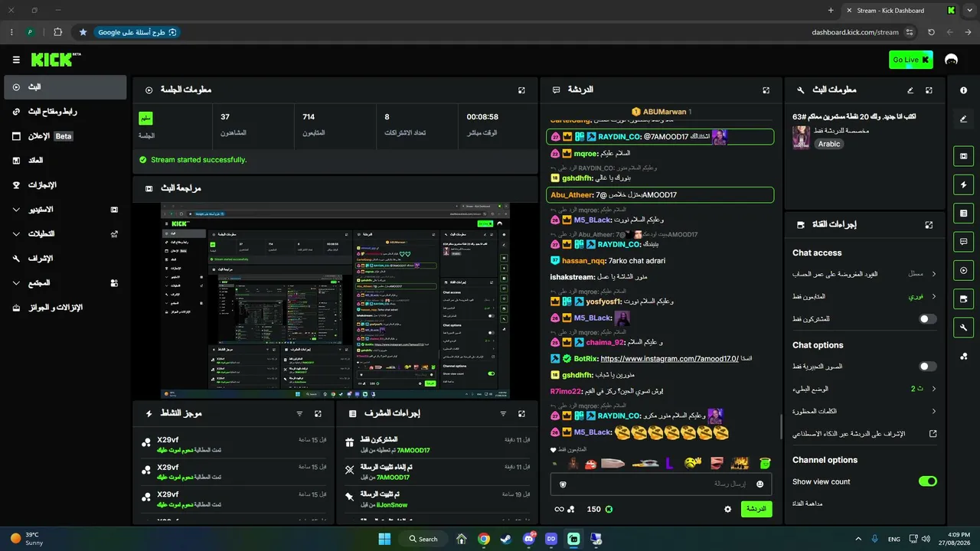Toggle the play-circle widget in the right icon strip
The image size is (980, 551).
[963, 270]
